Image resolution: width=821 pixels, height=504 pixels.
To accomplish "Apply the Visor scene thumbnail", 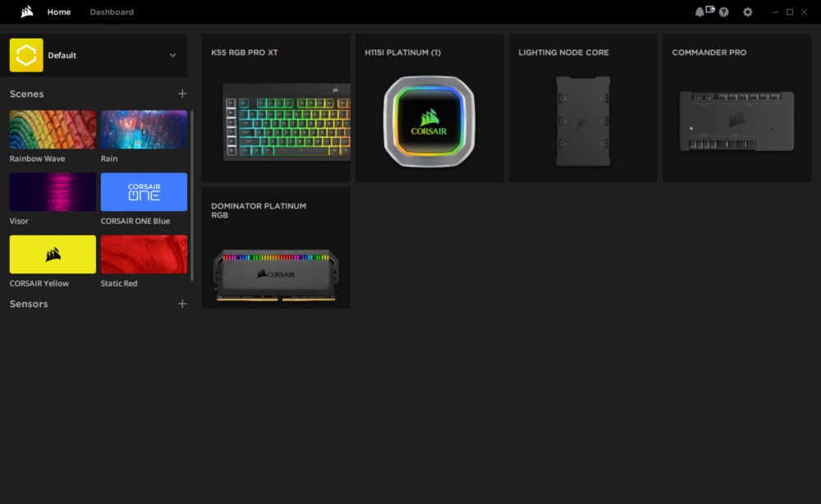I will (53, 192).
